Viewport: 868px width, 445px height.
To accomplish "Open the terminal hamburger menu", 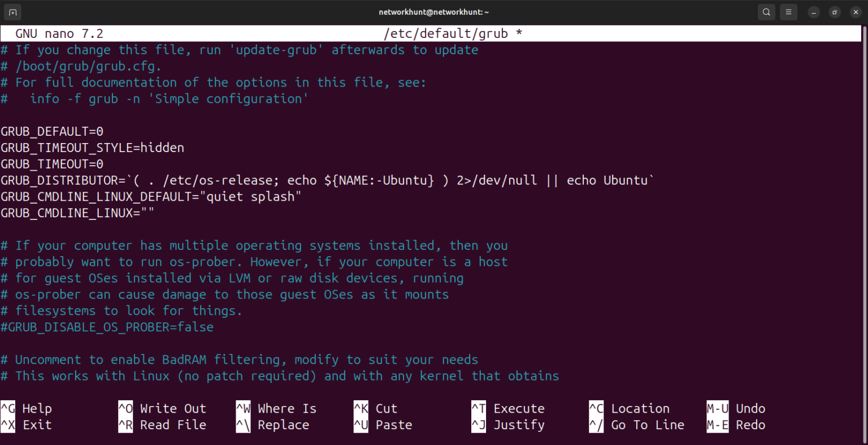I will 788,11.
